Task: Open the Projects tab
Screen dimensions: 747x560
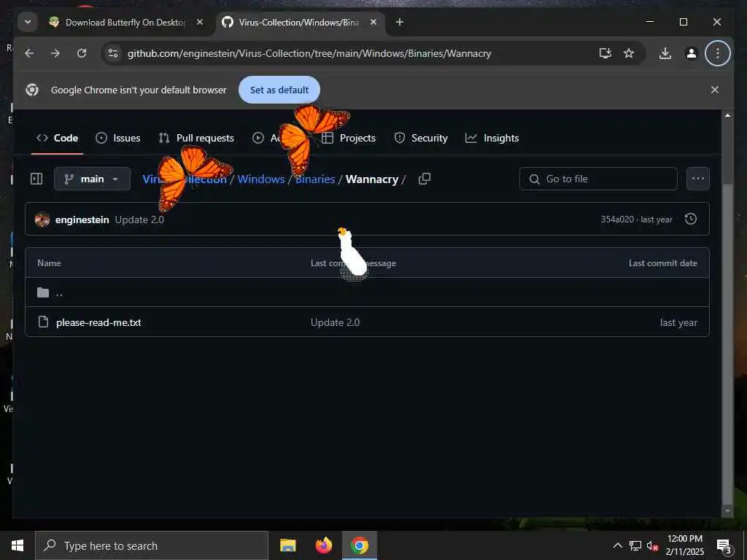Action: [348, 138]
